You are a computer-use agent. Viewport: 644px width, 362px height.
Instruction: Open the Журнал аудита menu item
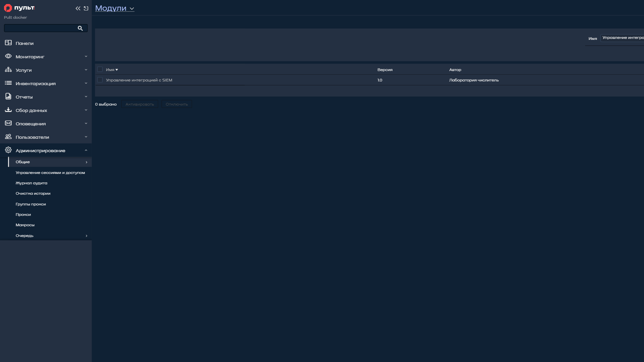32,183
